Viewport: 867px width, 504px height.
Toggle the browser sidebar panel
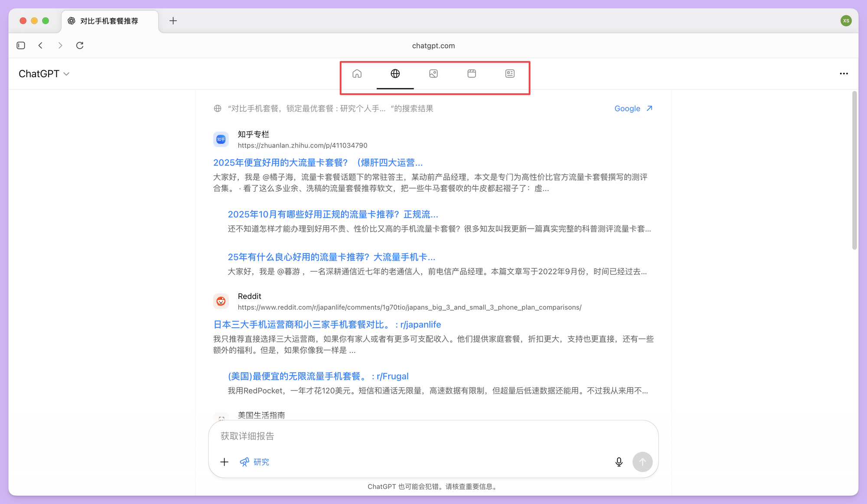coord(20,45)
